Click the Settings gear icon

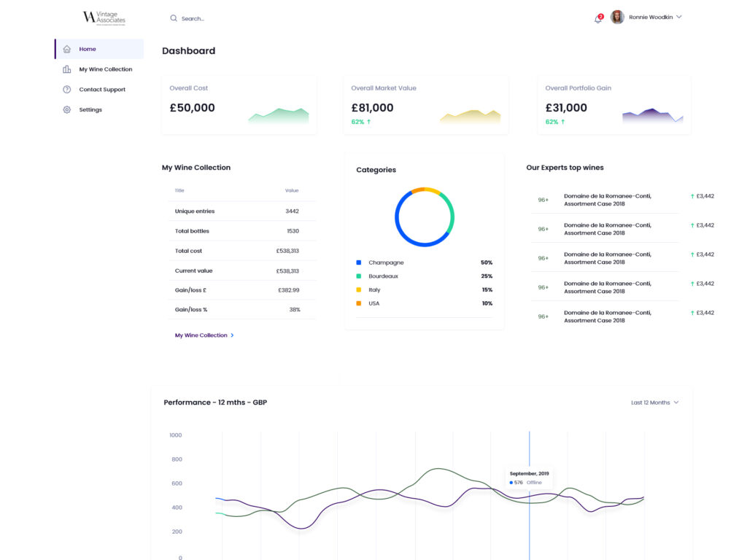pyautogui.click(x=66, y=109)
